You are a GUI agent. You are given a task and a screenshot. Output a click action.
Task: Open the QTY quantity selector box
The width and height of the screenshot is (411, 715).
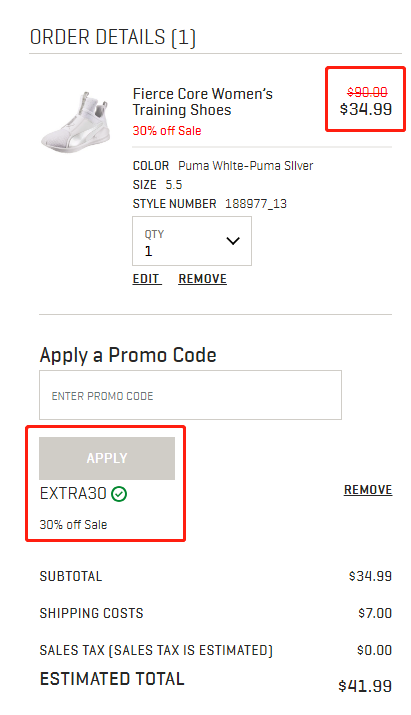click(x=192, y=241)
